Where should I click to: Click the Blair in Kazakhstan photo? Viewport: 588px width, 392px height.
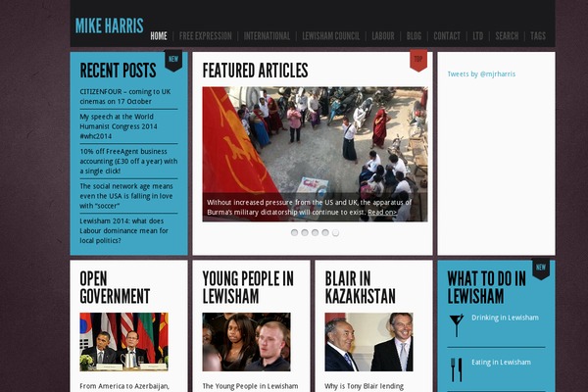(369, 342)
